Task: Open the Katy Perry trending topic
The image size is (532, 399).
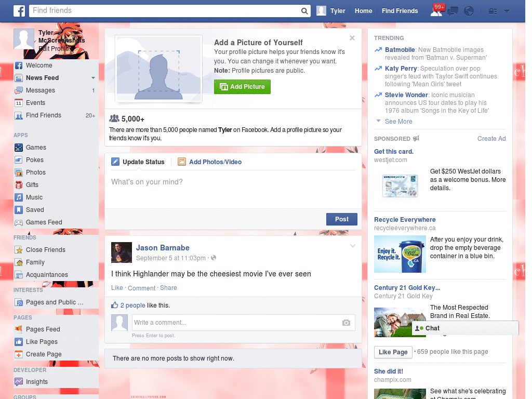Action: 401,69
